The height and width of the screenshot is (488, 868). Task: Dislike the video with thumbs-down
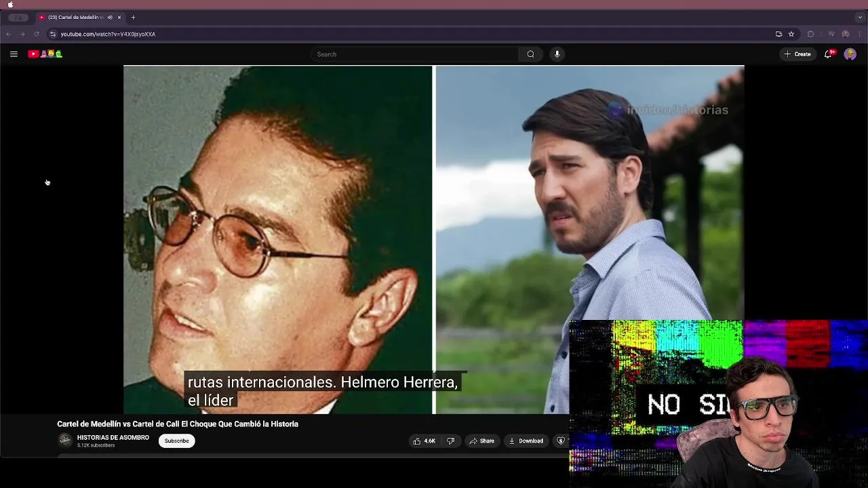[x=450, y=441]
